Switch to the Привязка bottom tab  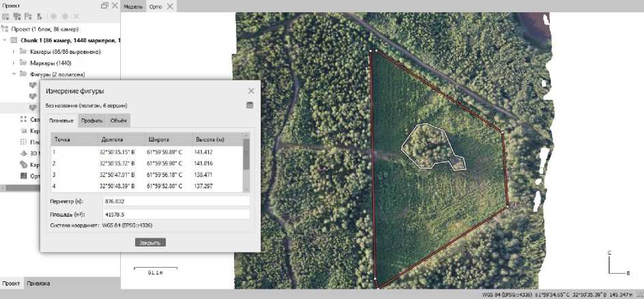pyautogui.click(x=39, y=283)
